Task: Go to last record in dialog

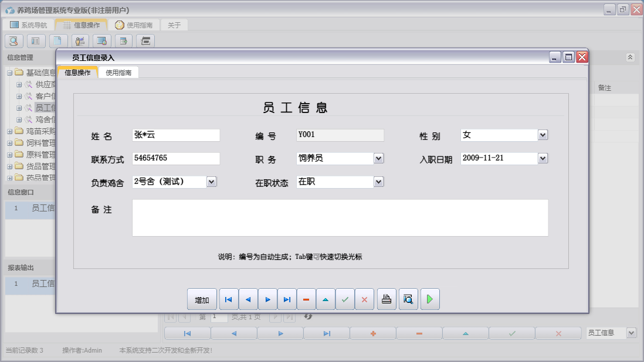Action: click(x=286, y=299)
